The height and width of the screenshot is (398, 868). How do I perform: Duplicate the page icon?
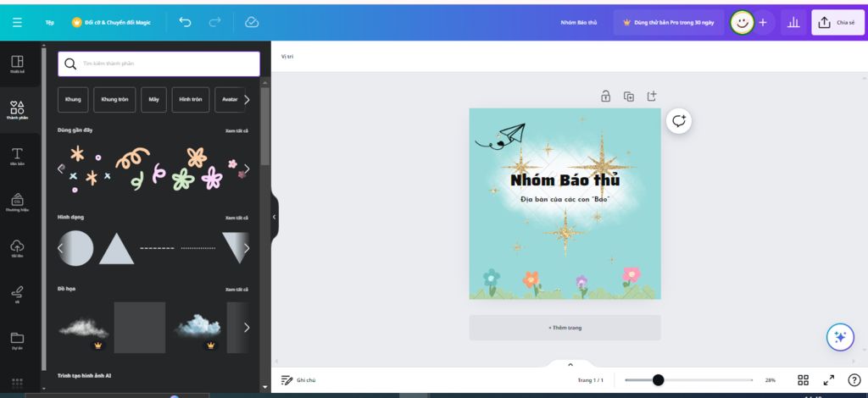(629, 97)
